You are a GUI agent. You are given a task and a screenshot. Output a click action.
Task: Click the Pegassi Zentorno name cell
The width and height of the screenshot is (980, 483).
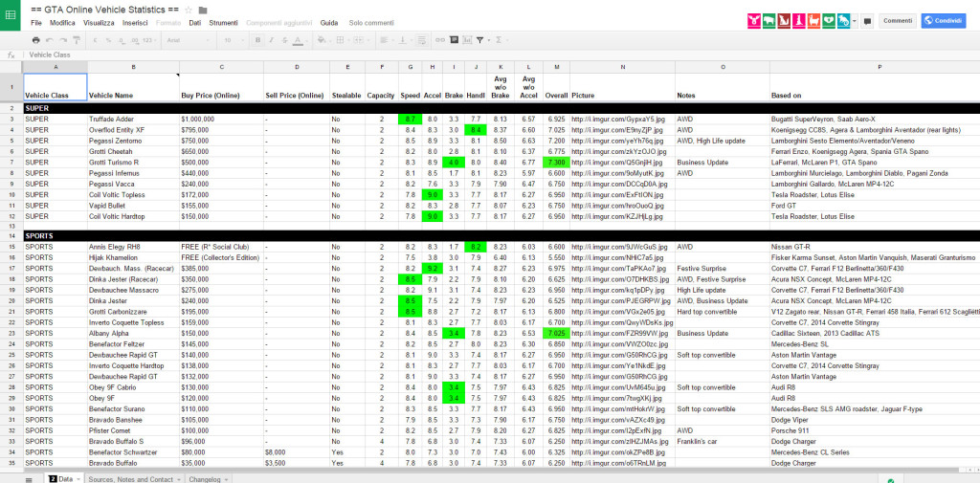point(133,141)
